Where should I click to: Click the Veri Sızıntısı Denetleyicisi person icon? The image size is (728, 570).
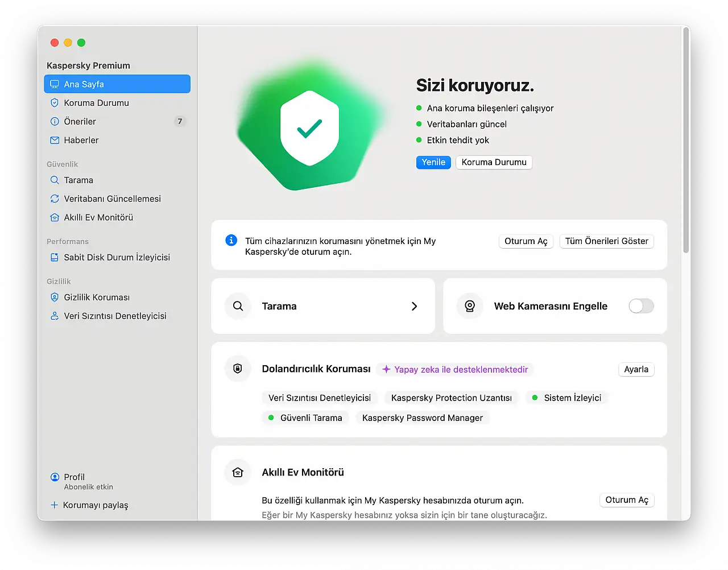click(x=55, y=316)
